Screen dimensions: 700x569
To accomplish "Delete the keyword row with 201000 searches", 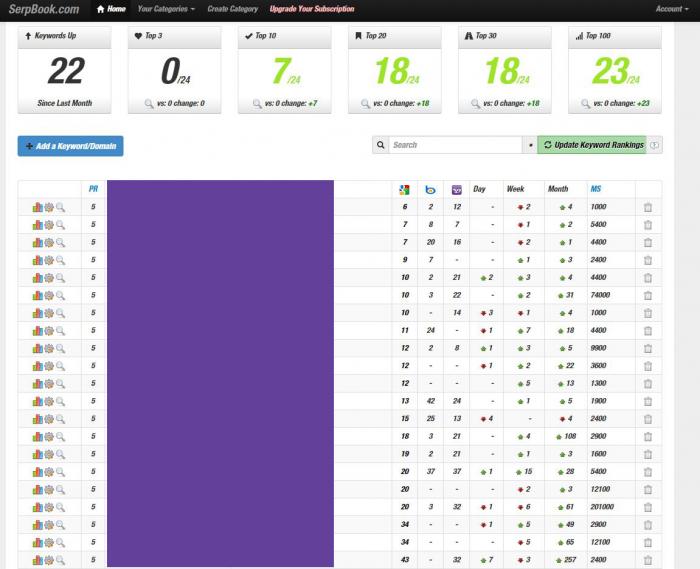I will tap(648, 507).
